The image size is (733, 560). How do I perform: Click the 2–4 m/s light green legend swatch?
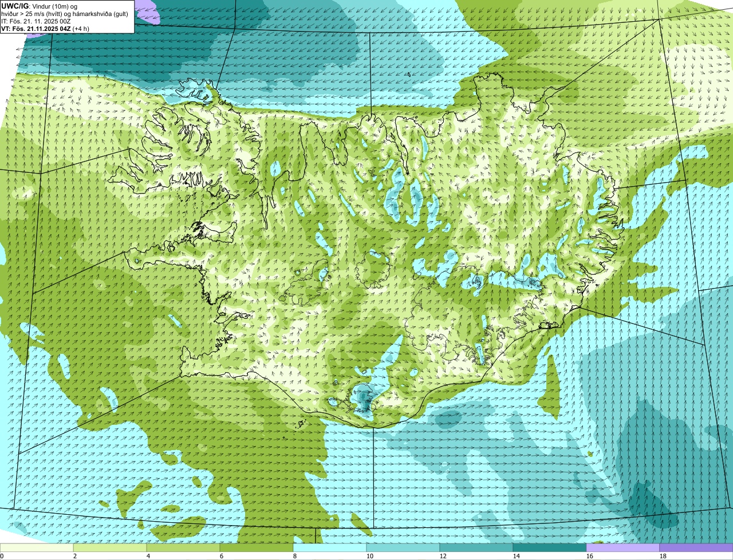(x=110, y=548)
